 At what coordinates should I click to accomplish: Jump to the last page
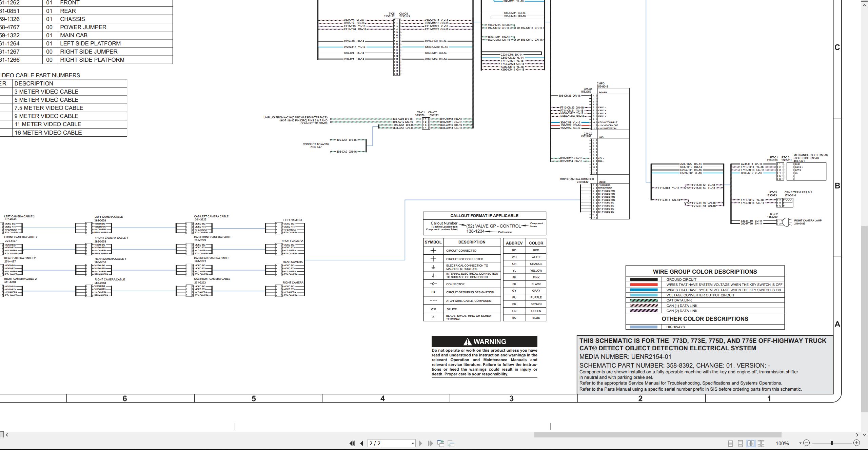pos(431,443)
